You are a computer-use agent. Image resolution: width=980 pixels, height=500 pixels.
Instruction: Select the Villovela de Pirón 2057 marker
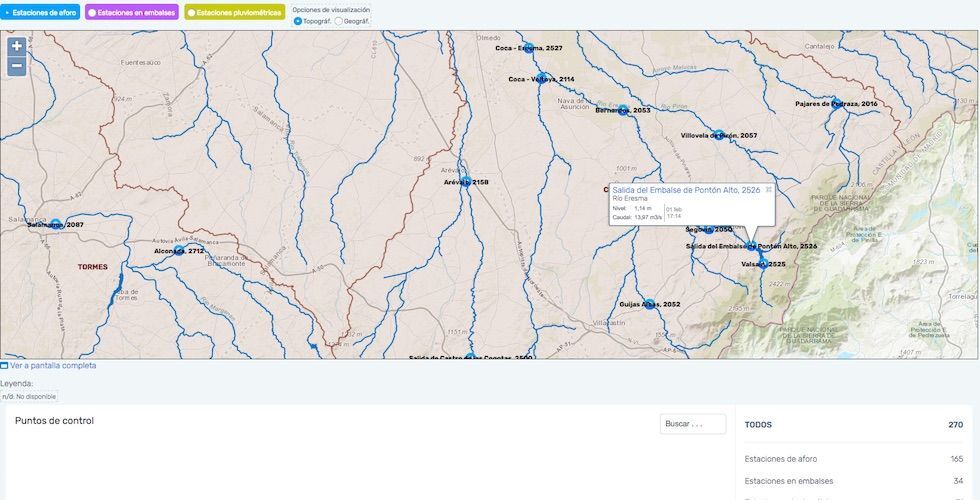point(718,134)
